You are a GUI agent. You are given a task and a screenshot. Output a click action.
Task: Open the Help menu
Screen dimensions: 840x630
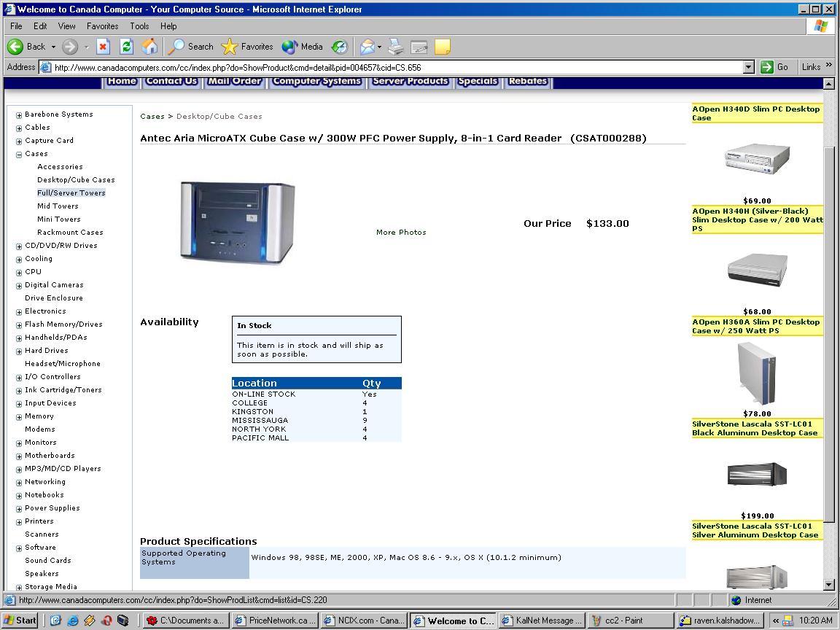coord(168,26)
